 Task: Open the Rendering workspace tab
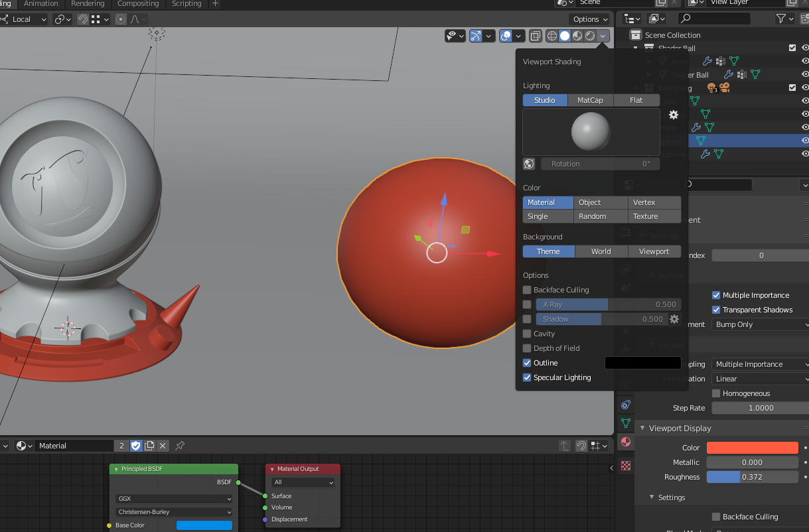(88, 4)
